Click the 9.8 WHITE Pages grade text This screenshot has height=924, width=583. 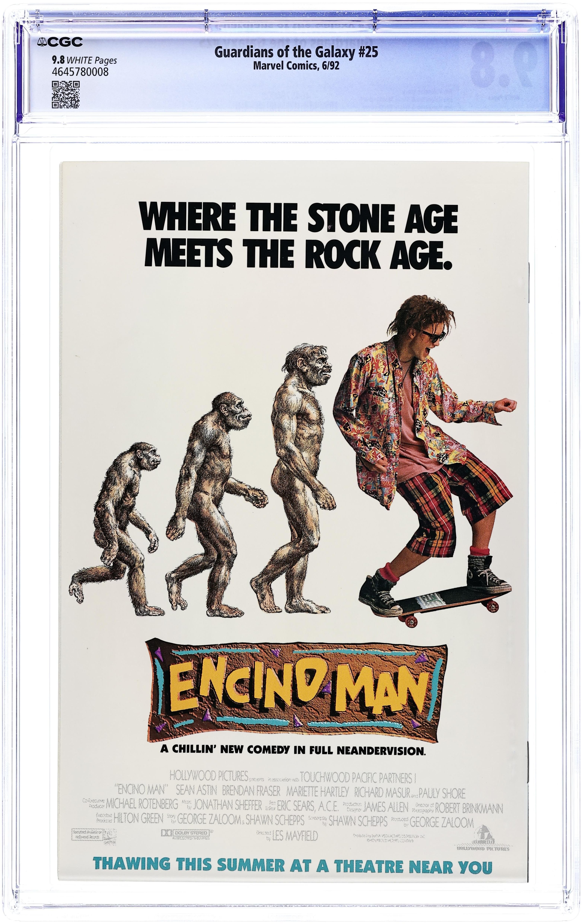click(84, 60)
